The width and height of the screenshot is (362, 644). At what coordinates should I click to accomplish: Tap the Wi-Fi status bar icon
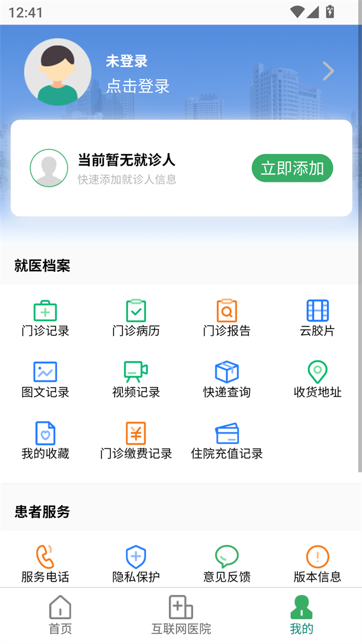[297, 12]
